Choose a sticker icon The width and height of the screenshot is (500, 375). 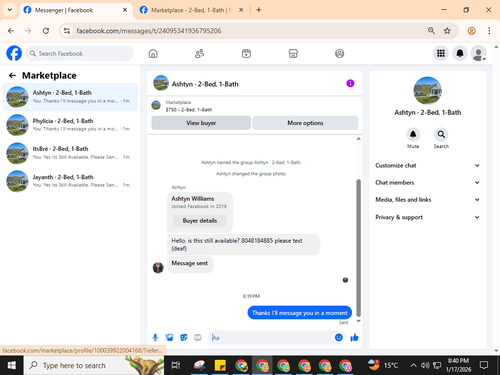[x=184, y=338]
